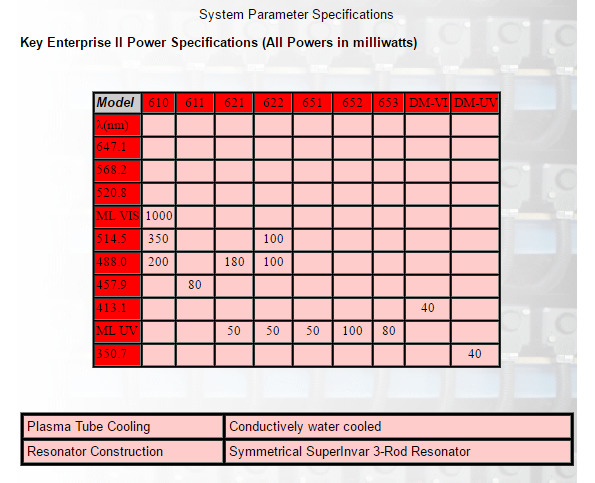Select the '40' value in the 350.7 row
595x483 pixels.
pos(475,354)
